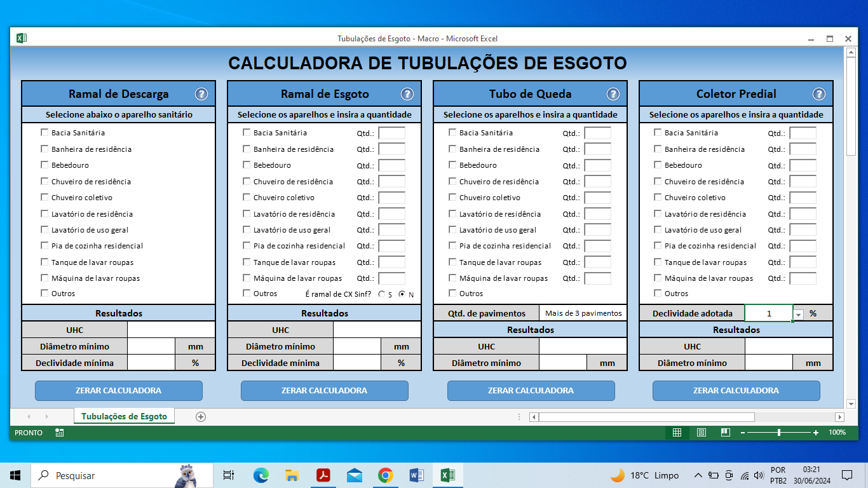Image resolution: width=868 pixels, height=488 pixels.
Task: Switch to Page Layout view in status bar
Action: coord(701,433)
